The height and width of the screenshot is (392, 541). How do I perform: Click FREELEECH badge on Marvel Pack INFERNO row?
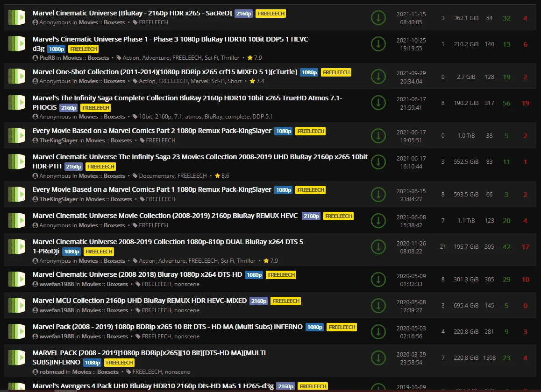click(342, 327)
